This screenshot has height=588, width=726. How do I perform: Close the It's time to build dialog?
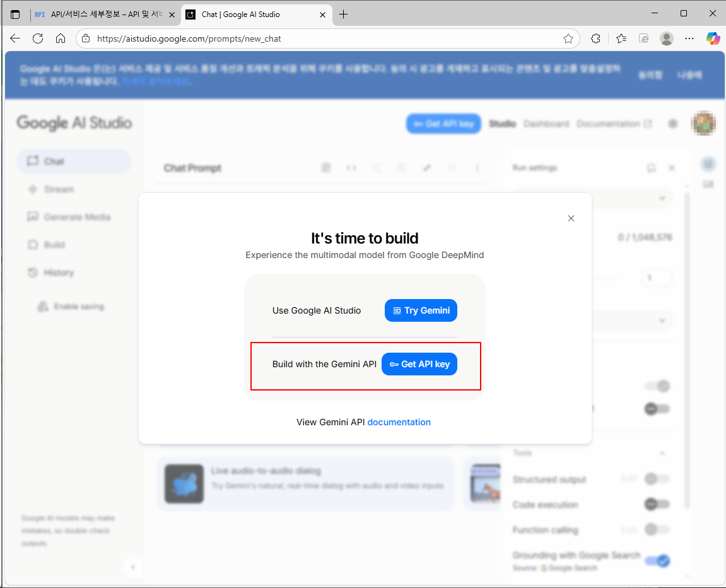(x=571, y=218)
